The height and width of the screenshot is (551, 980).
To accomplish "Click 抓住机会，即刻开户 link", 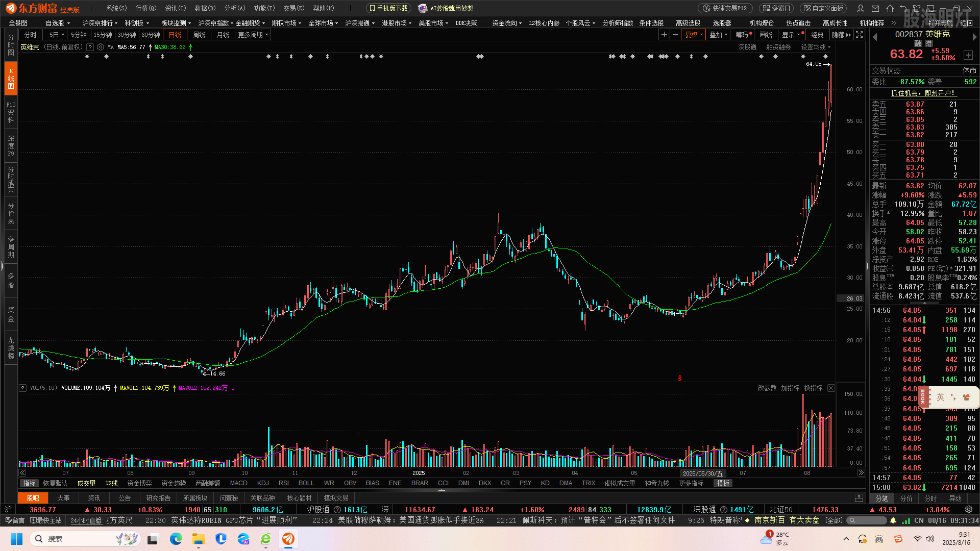I will pyautogui.click(x=923, y=93).
